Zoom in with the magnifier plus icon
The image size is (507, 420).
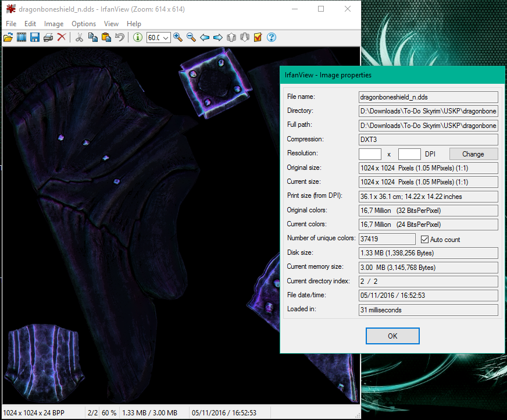point(178,38)
